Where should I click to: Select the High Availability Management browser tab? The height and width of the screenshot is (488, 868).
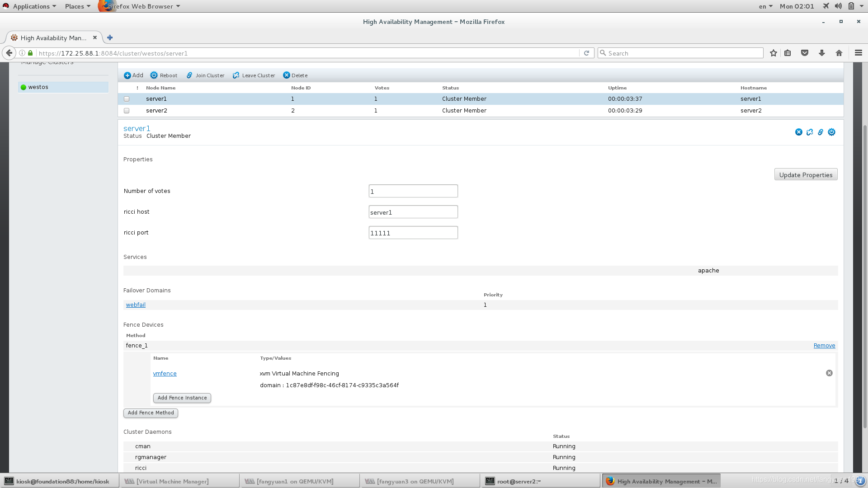pyautogui.click(x=53, y=38)
